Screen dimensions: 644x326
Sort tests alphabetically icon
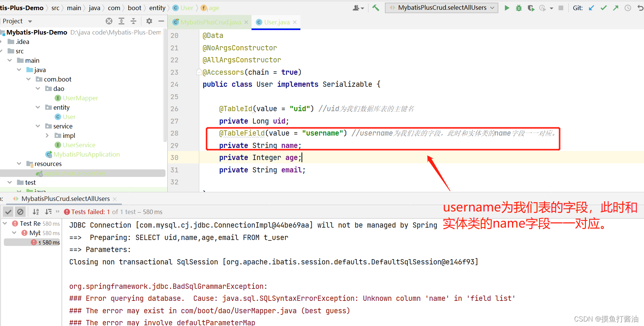click(x=36, y=212)
